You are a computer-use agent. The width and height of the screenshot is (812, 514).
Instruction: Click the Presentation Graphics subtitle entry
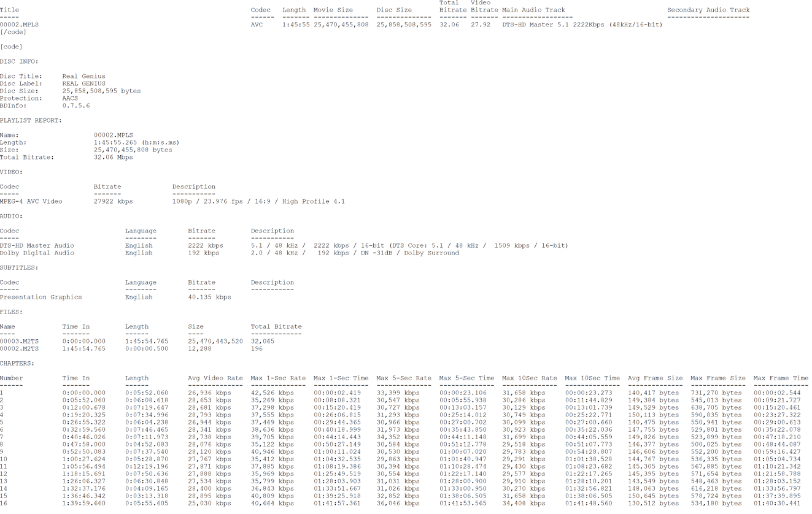point(41,297)
